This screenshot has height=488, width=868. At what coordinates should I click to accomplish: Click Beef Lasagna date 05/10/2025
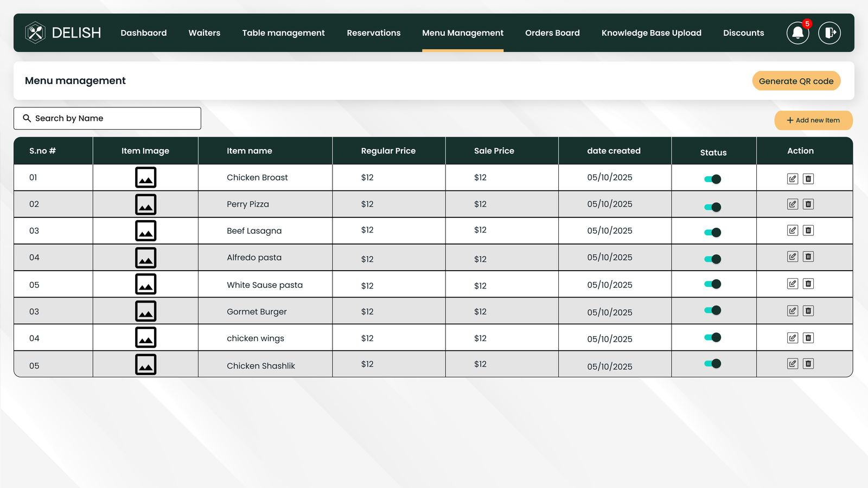click(x=610, y=231)
